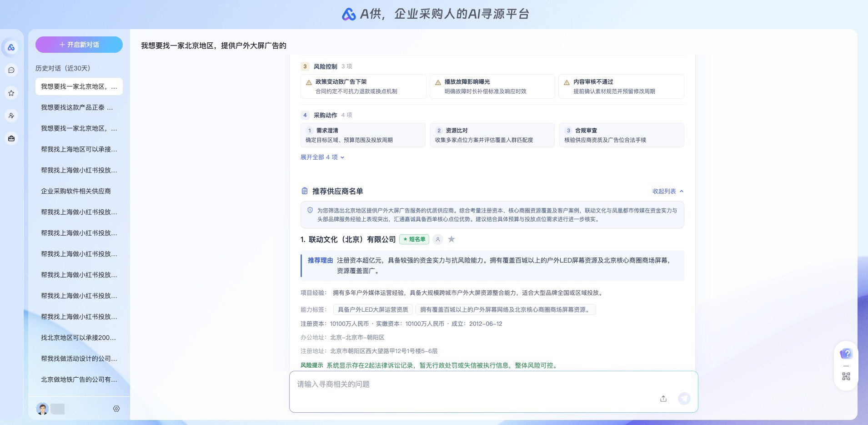Open the chat bubble icon in left rail

[11, 70]
